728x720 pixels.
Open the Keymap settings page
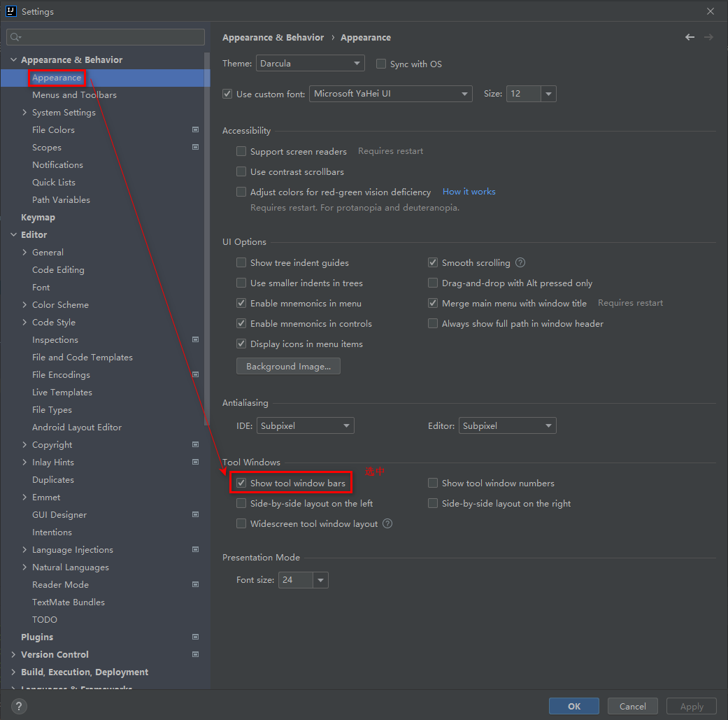[x=38, y=218]
